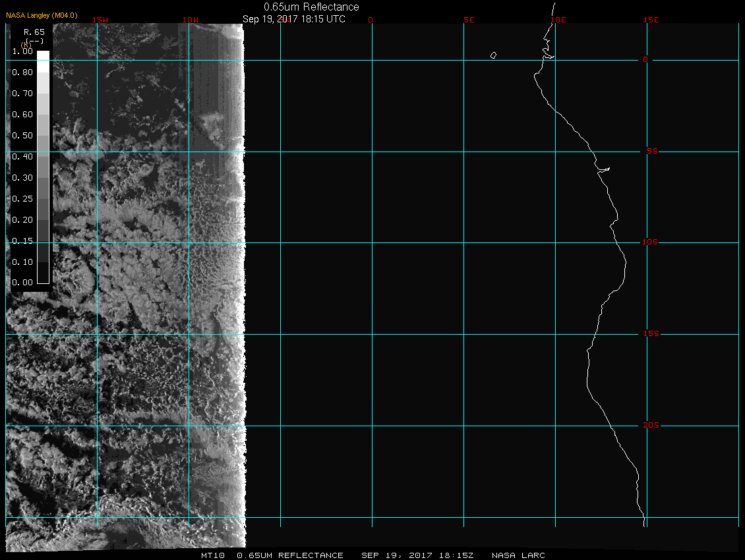Click the red 20S latitude label

point(649,426)
